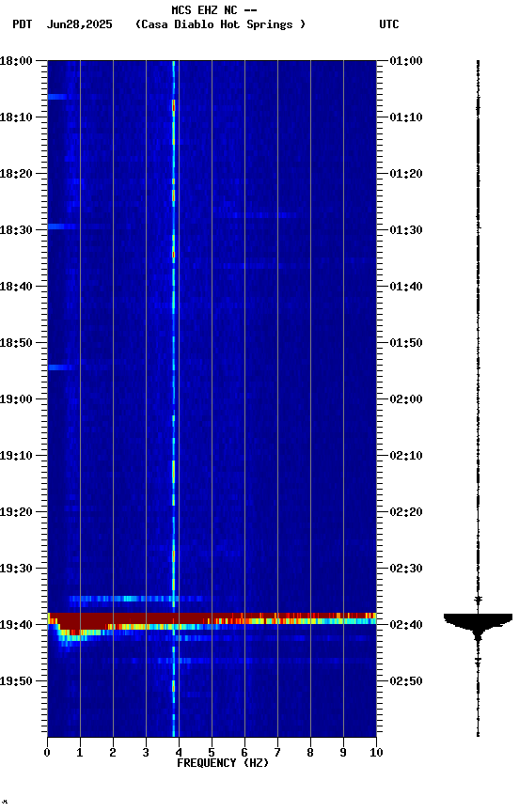Click the 10 Hz frequency axis label
The height and width of the screenshot is (812, 519).
[376, 753]
